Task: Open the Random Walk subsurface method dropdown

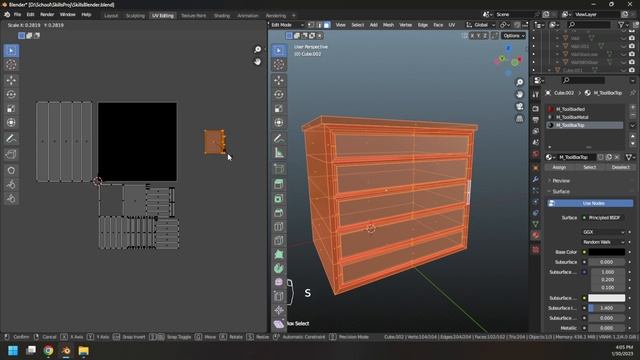Action: (603, 242)
